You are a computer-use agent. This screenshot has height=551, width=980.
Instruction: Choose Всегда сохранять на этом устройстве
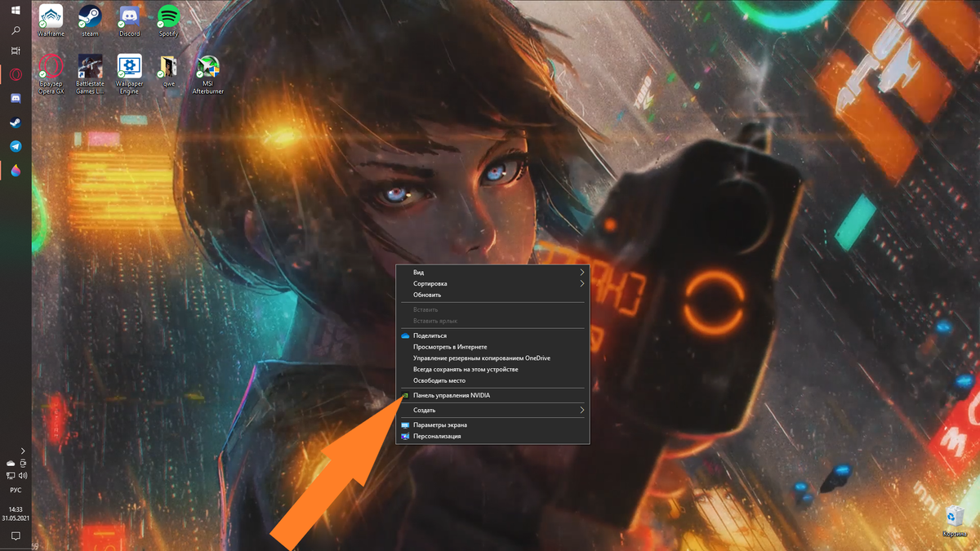click(x=492, y=370)
